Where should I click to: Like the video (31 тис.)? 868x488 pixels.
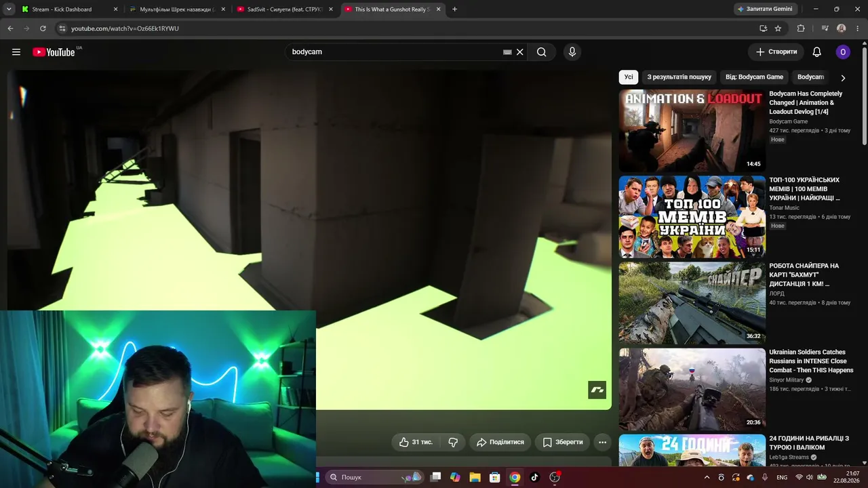point(416,442)
